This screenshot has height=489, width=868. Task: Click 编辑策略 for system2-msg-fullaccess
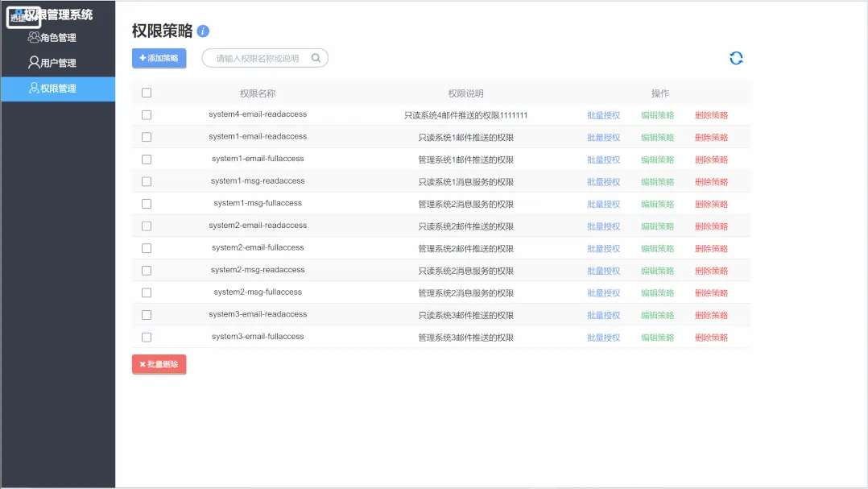tap(657, 292)
